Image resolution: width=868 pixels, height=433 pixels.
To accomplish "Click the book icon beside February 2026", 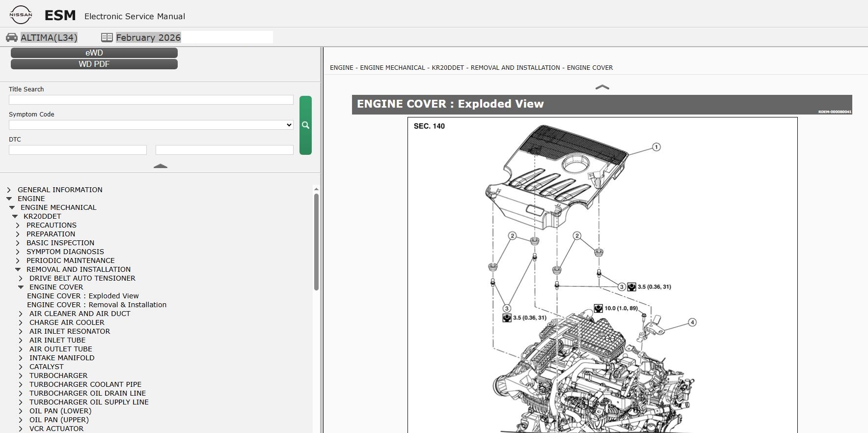I will (x=107, y=37).
